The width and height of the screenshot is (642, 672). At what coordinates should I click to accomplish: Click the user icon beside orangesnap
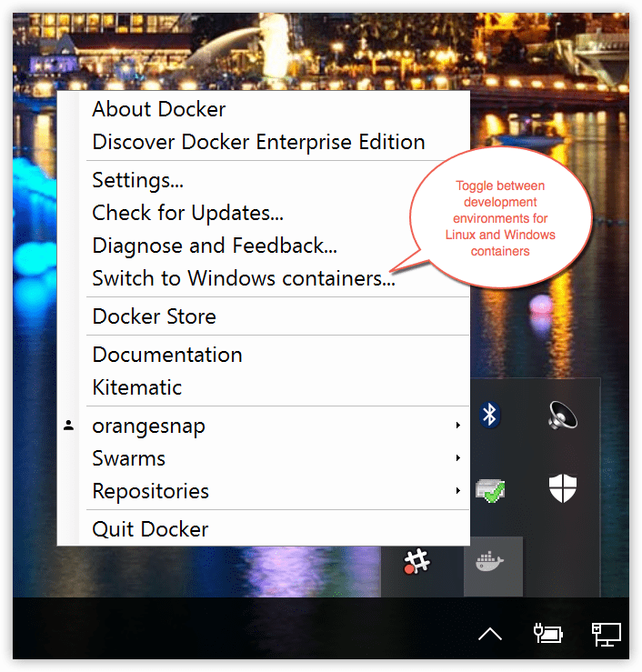(x=69, y=426)
